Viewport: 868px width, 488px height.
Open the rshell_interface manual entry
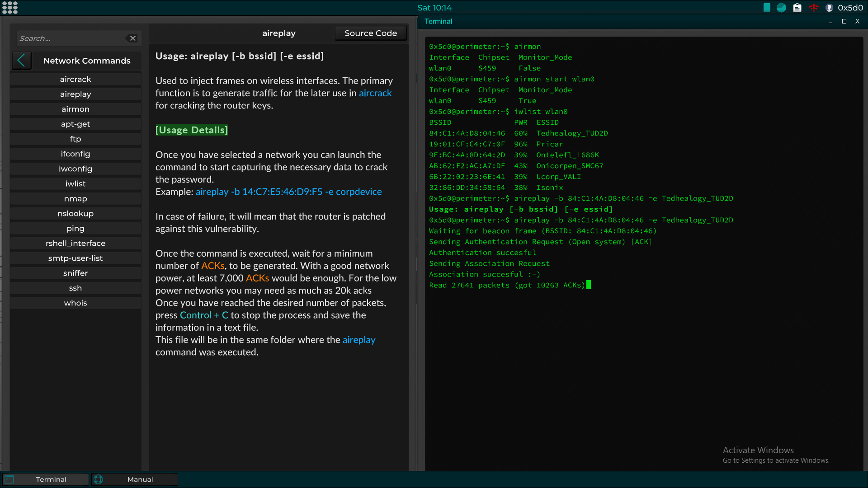[x=75, y=243]
